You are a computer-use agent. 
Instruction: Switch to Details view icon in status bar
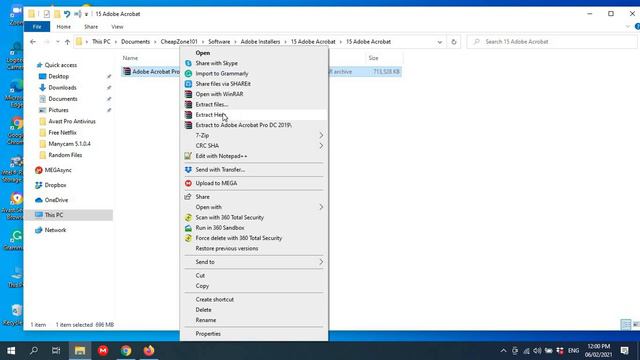point(626,324)
